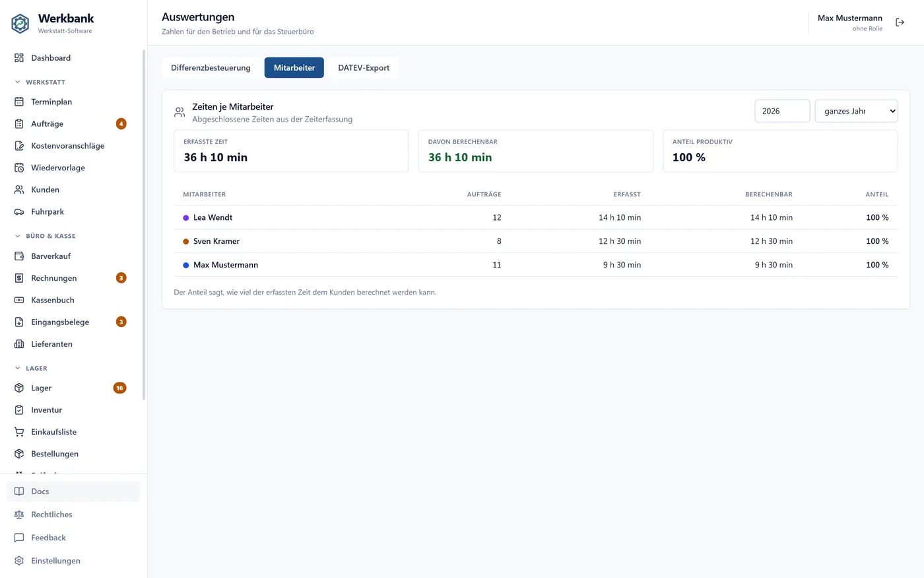Open the 'ganzes Jahr' period dropdown
Viewport: 924px width, 578px height.
[856, 111]
